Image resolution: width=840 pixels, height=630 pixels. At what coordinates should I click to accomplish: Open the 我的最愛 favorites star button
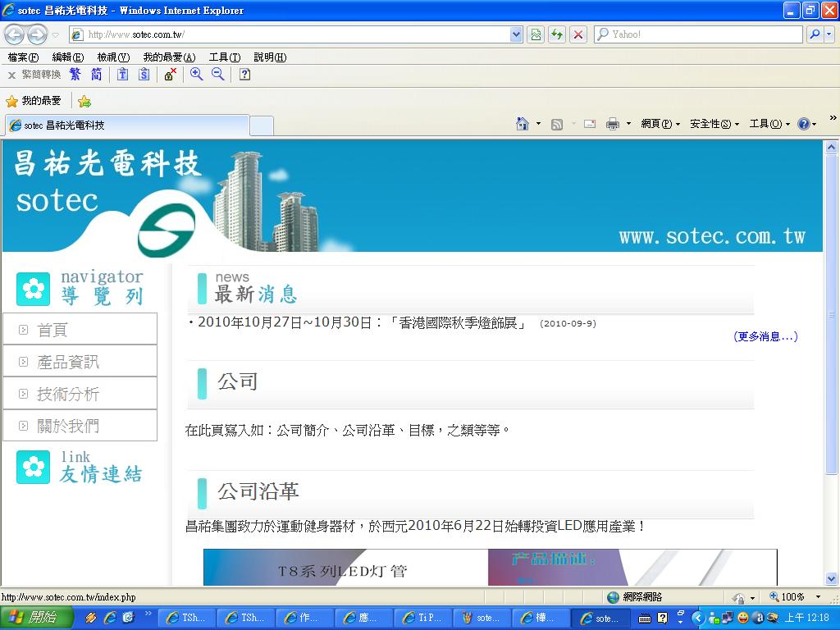[34, 101]
